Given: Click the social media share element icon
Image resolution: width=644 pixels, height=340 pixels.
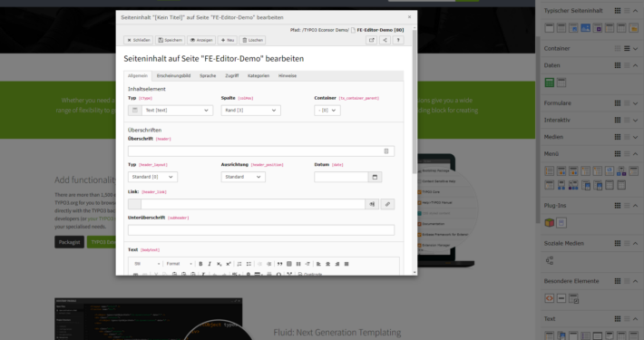Looking at the screenshot, I should coord(549,260).
